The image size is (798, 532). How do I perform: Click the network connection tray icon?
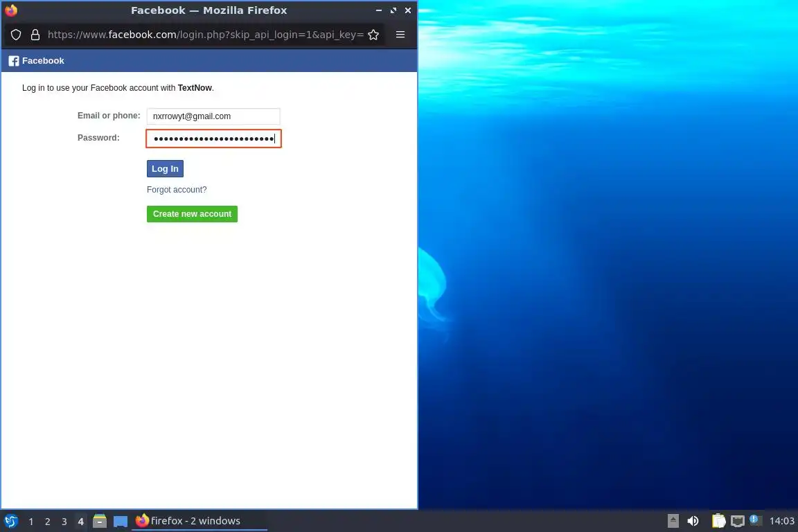738,521
